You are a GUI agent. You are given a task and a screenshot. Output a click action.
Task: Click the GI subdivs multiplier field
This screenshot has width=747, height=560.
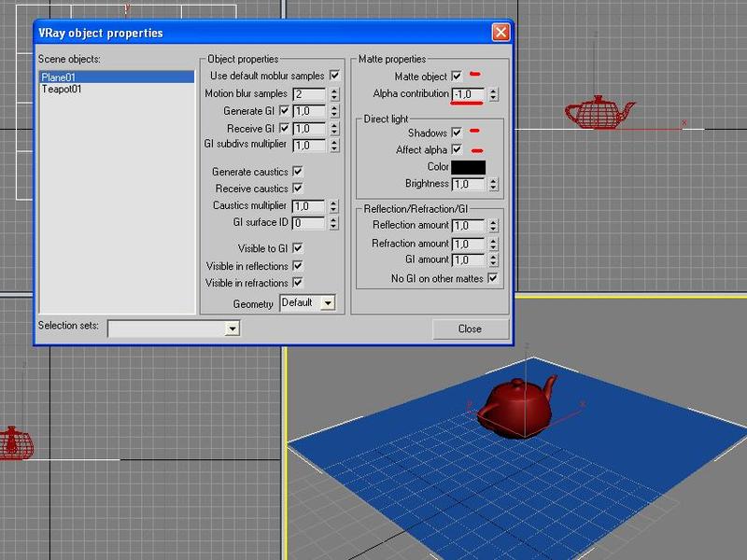(310, 146)
